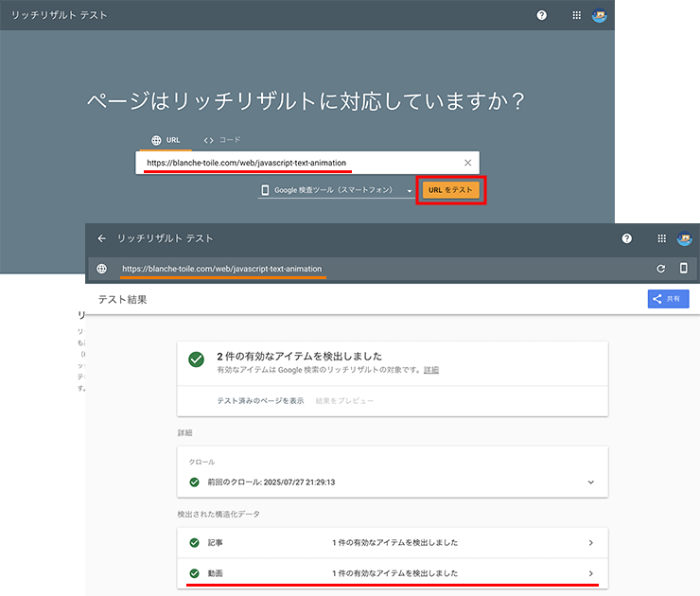
Task: Open account avatar in results window
Action: click(x=684, y=238)
